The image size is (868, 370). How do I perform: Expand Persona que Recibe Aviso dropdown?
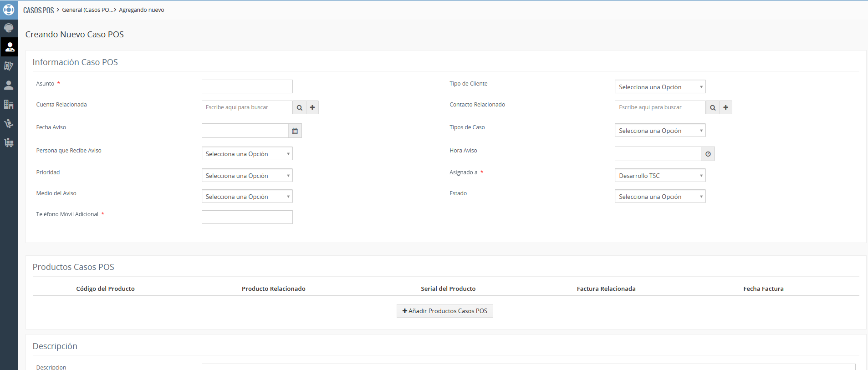[x=247, y=153]
